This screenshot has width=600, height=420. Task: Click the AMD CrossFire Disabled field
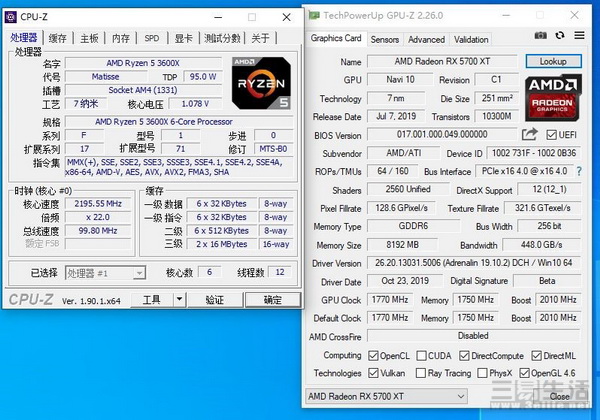473,336
